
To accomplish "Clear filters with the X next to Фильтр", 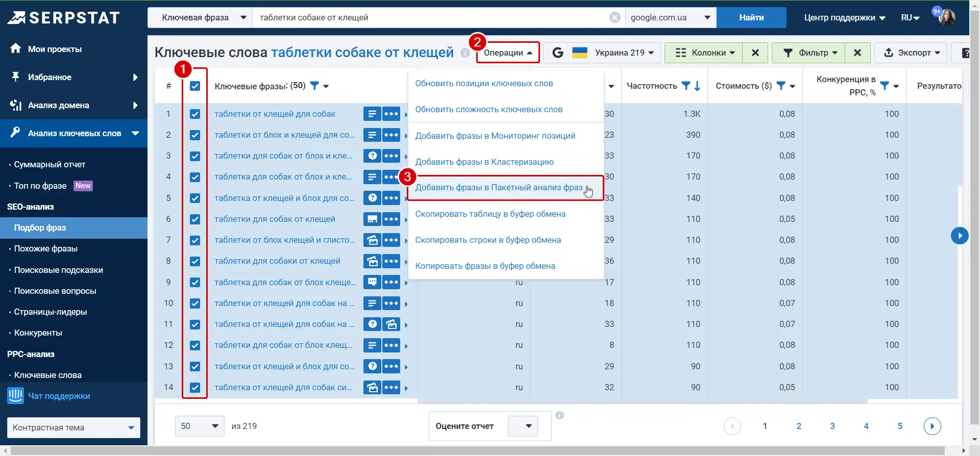I will point(857,53).
